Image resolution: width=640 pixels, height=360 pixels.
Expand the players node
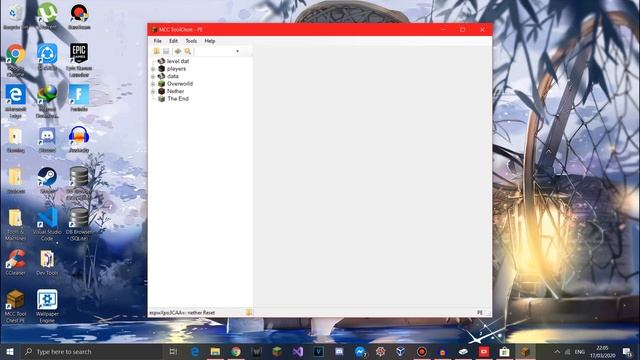click(153, 69)
